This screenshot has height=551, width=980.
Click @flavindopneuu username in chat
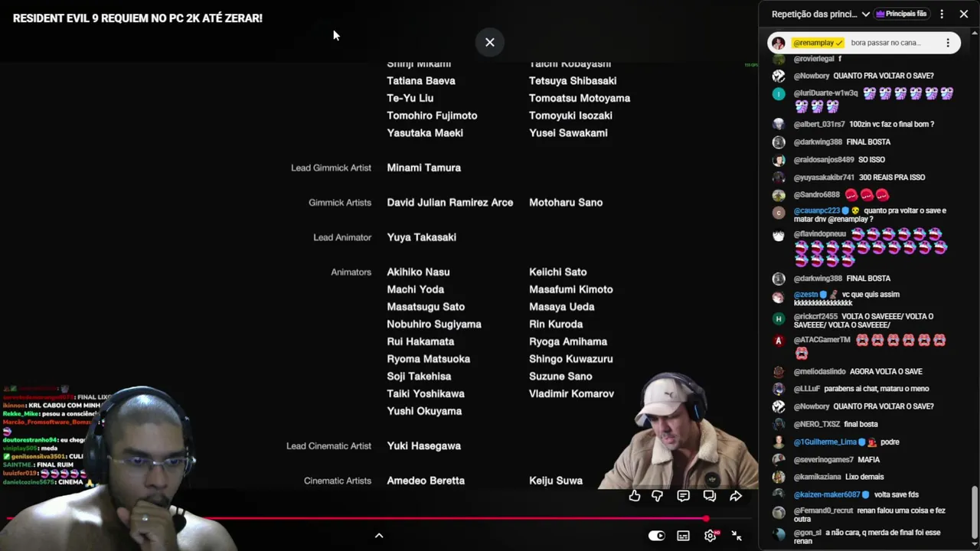click(820, 233)
